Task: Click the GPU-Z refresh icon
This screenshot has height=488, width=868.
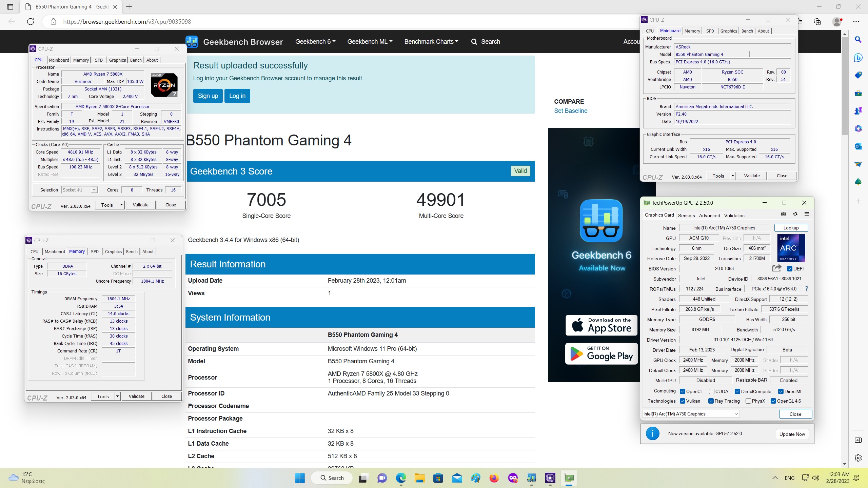Action: coord(795,214)
